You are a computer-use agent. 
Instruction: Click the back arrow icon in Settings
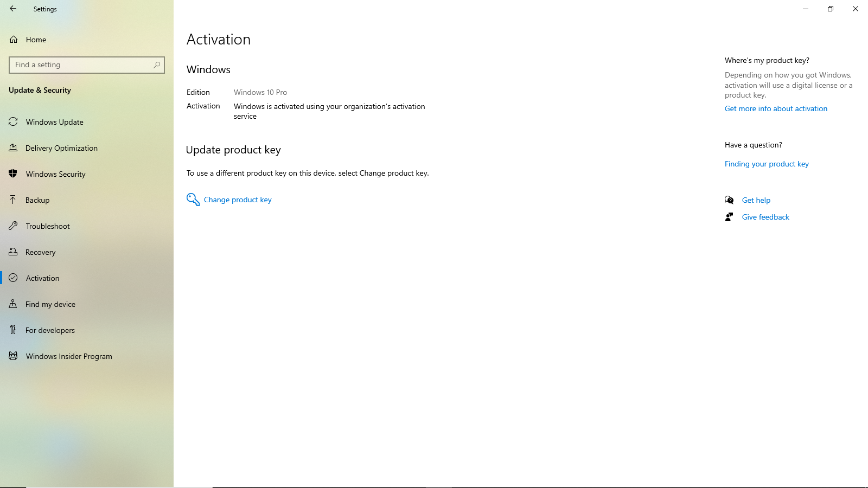pyautogui.click(x=13, y=9)
